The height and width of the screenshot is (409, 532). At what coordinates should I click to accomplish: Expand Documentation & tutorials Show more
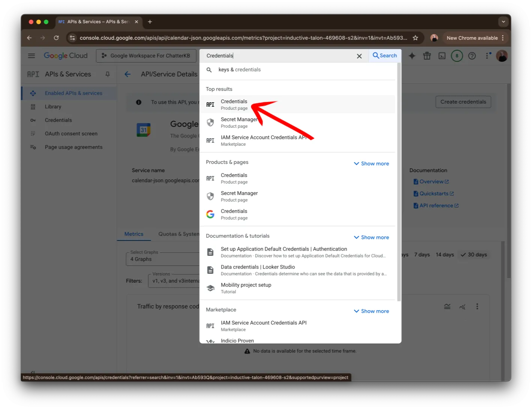[371, 237]
